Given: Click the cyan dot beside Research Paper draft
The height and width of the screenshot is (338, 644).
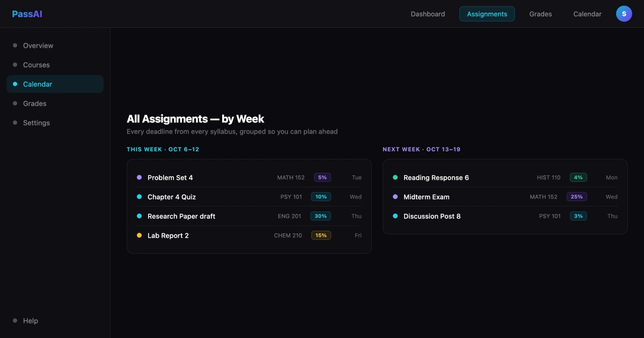Looking at the screenshot, I should [140, 216].
